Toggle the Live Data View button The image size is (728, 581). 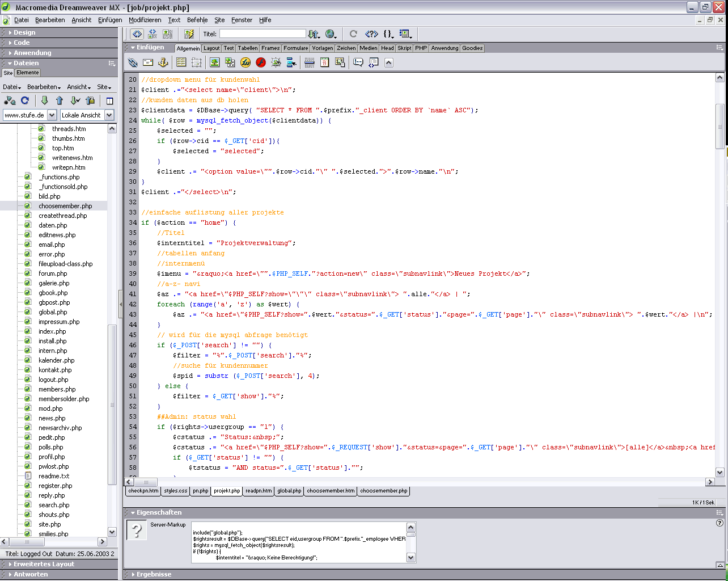(x=189, y=34)
